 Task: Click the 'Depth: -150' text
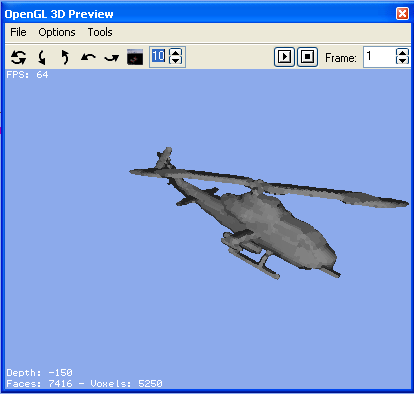tap(39, 372)
